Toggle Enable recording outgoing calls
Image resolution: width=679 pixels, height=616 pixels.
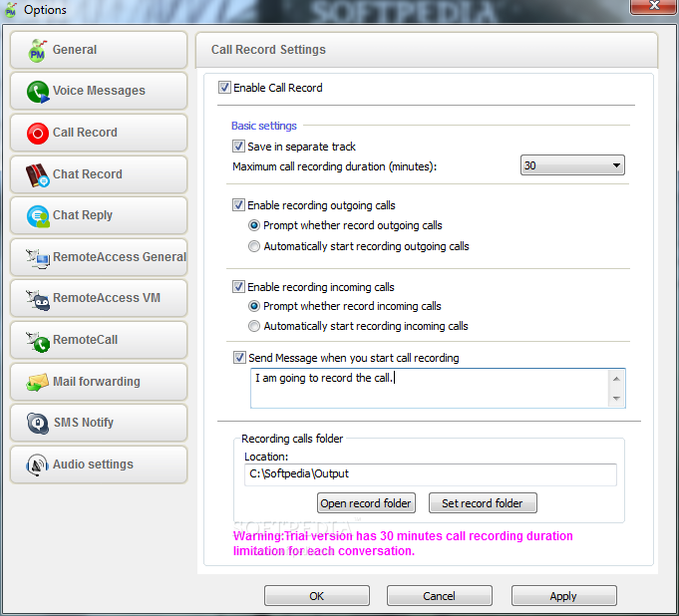coord(238,204)
